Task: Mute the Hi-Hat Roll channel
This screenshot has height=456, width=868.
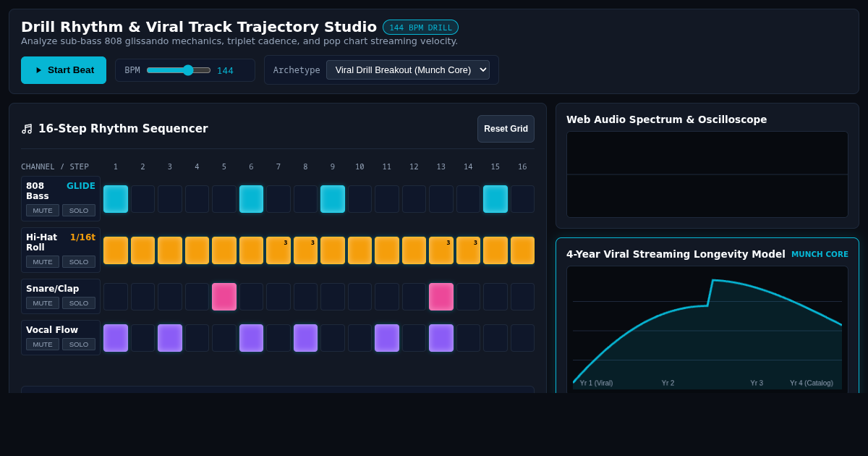Action: coord(43,262)
